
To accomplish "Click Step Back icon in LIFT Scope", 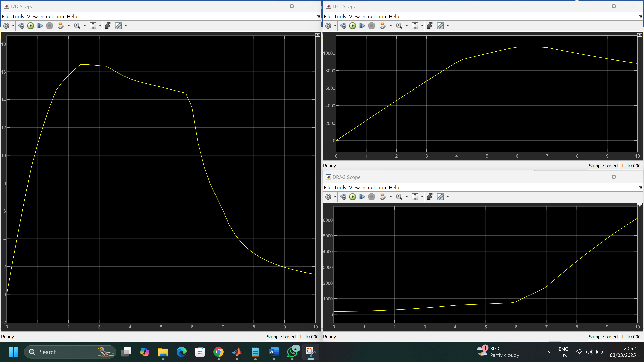I will (343, 26).
